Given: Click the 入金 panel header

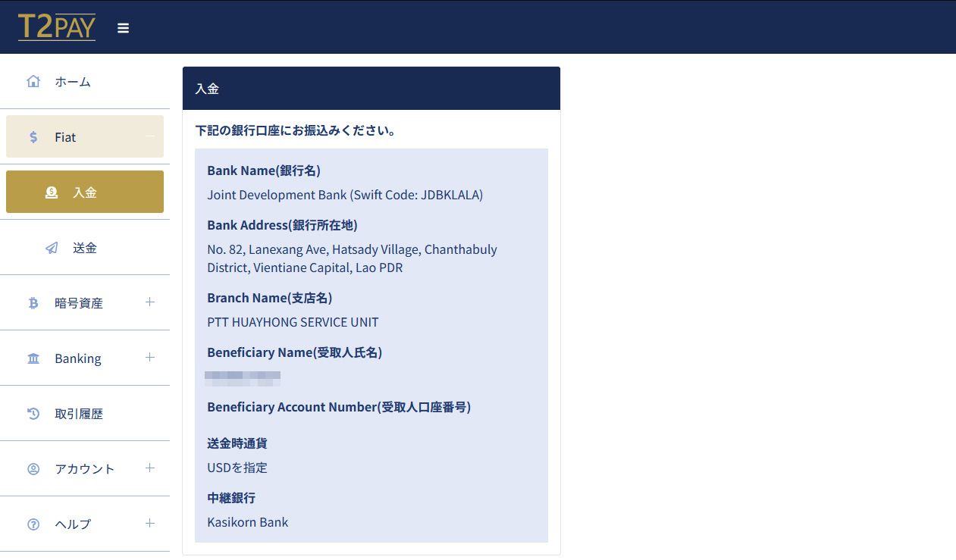Looking at the screenshot, I should click(371, 89).
